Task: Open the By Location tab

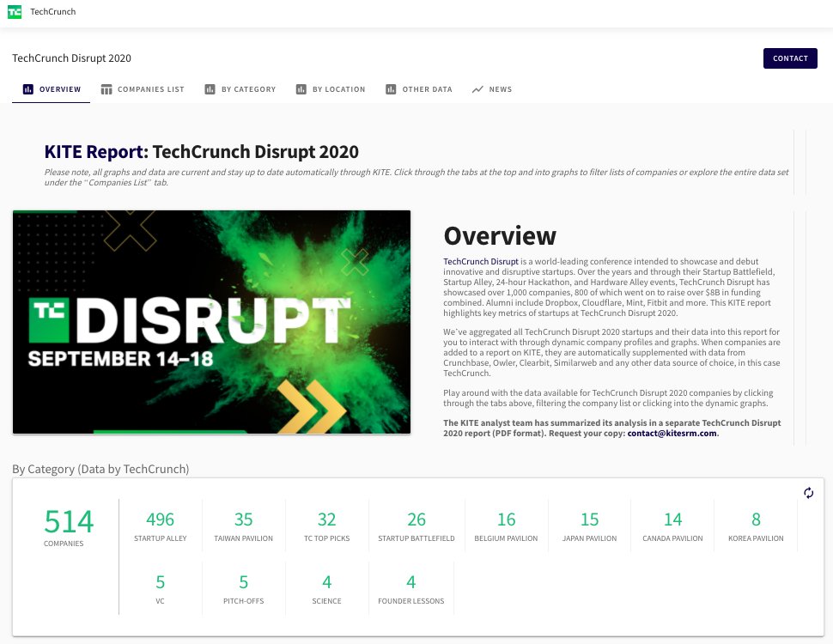Action: click(331, 89)
